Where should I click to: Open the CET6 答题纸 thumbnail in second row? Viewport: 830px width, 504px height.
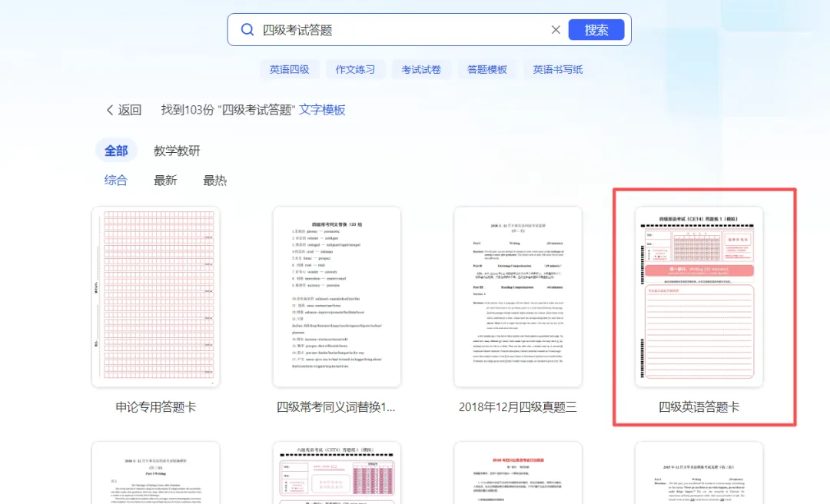click(x=337, y=472)
